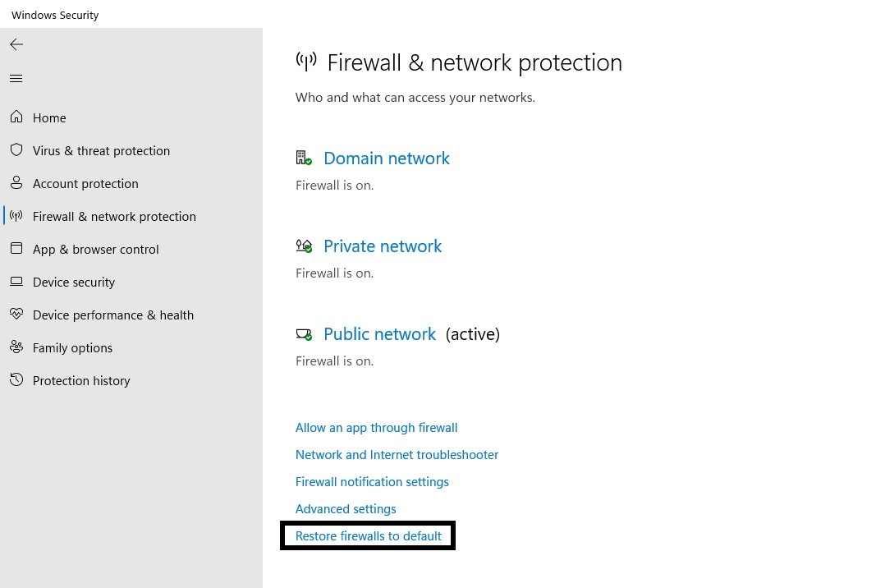Screen dimensions: 876x588
Task: Click the Device performance heart icon
Action: click(16, 315)
